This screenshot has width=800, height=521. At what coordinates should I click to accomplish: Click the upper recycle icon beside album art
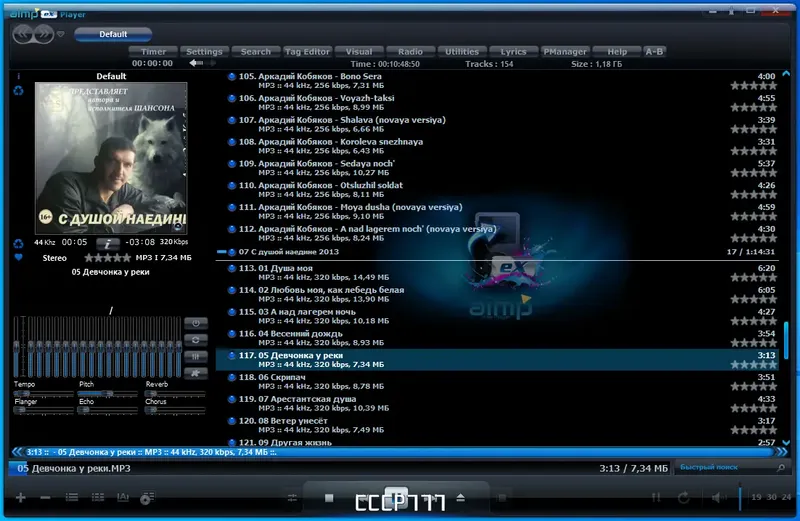(18, 91)
